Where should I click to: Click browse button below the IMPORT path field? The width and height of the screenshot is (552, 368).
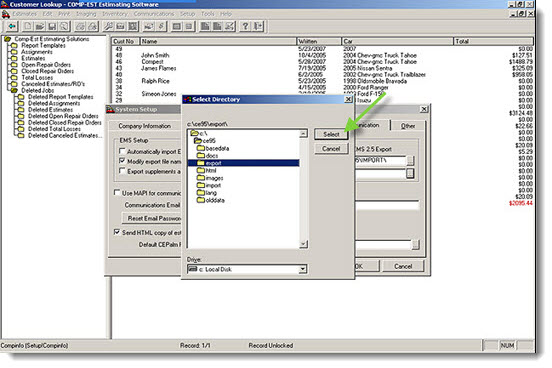click(x=410, y=173)
